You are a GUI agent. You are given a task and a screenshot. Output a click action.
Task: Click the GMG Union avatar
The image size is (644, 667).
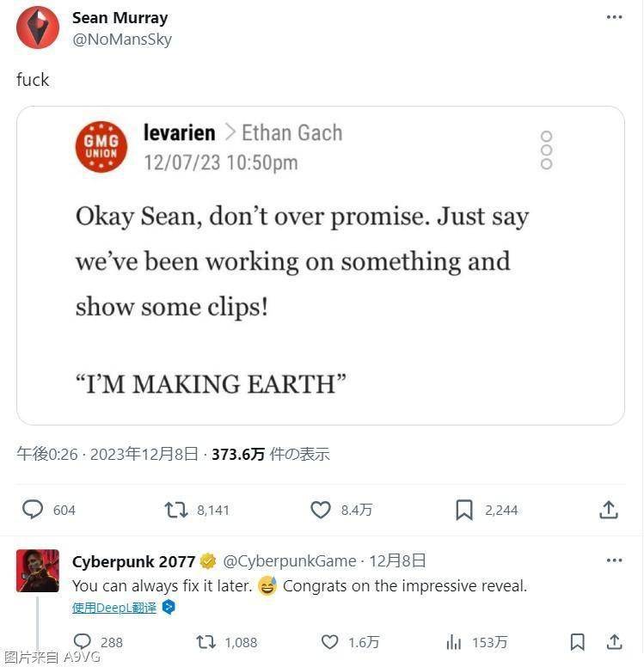[101, 145]
